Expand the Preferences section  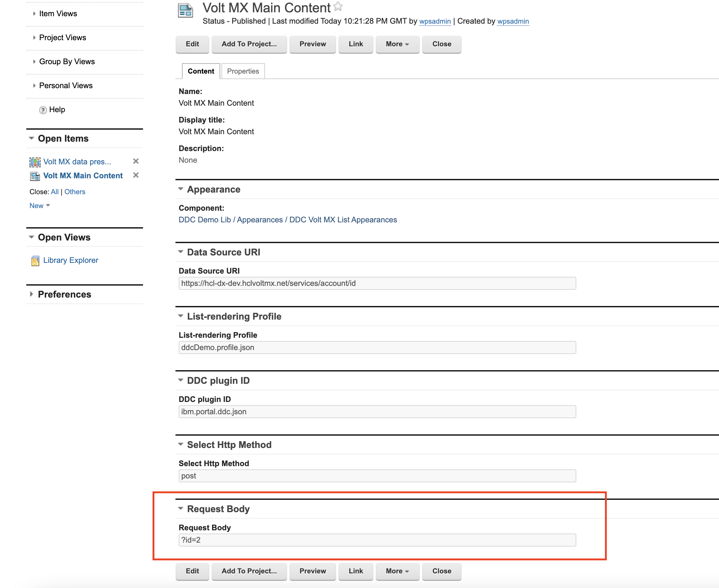coord(31,294)
